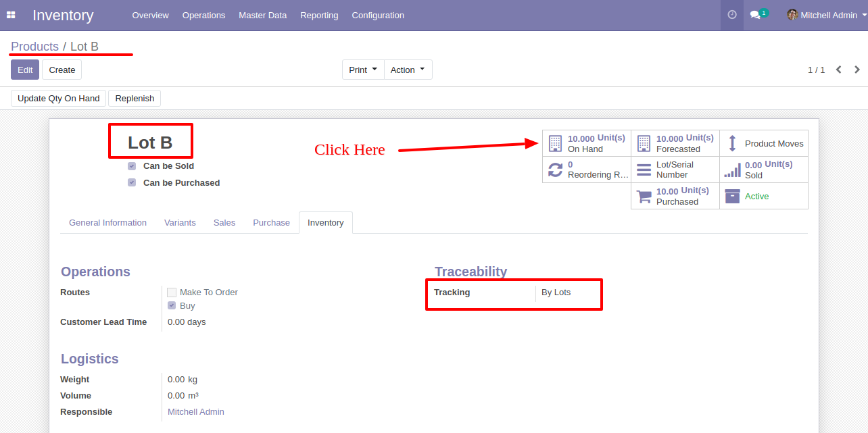Viewport: 868px width, 433px height.
Task: Click 10.00 Unit(s) Purchased stat
Action: (x=675, y=196)
